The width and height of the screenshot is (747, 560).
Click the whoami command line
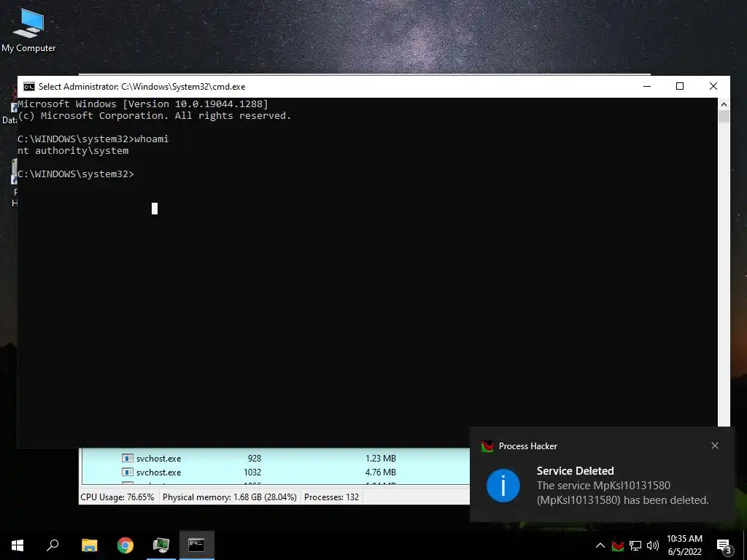[93, 139]
